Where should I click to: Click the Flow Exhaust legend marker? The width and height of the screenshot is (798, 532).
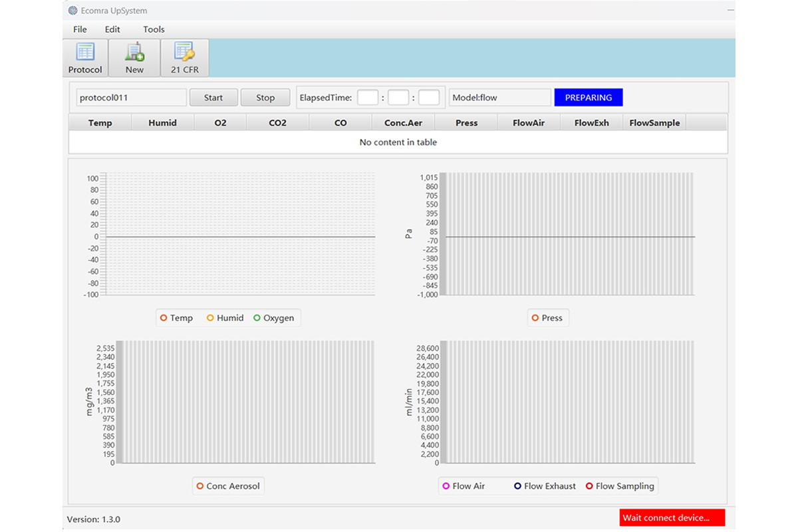(518, 486)
